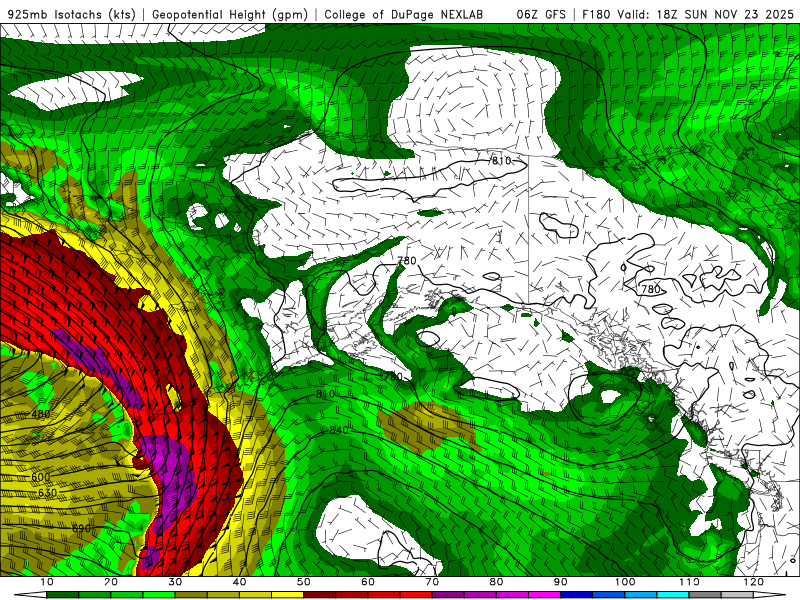Pick the darkest red swatch just above 50 kts
The height and width of the screenshot is (600, 800).
pyautogui.click(x=319, y=595)
